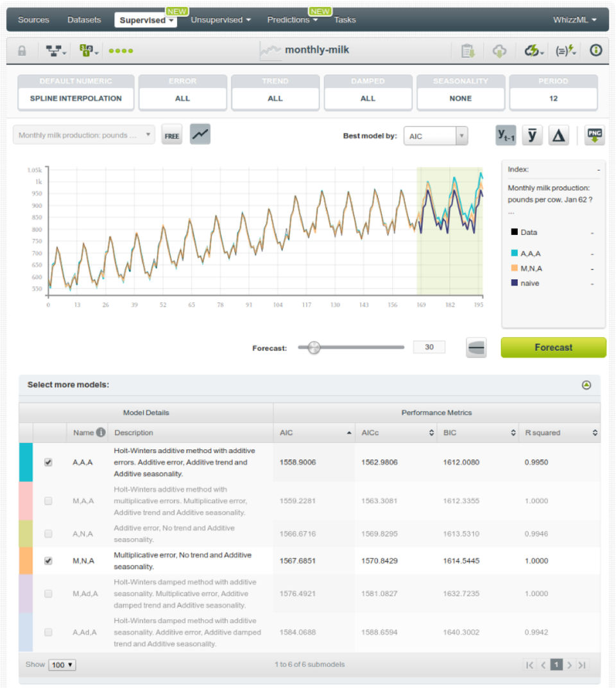Uncheck the M,N,A model checkbox
The width and height of the screenshot is (616, 688).
[48, 561]
